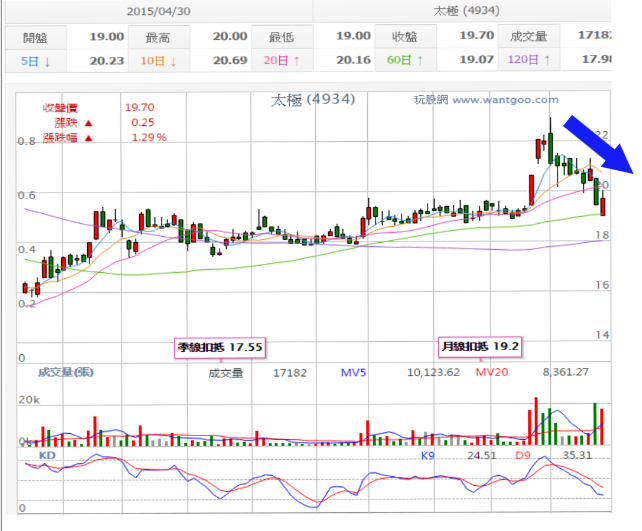Click the chart title 太極 (4934)

click(313, 99)
